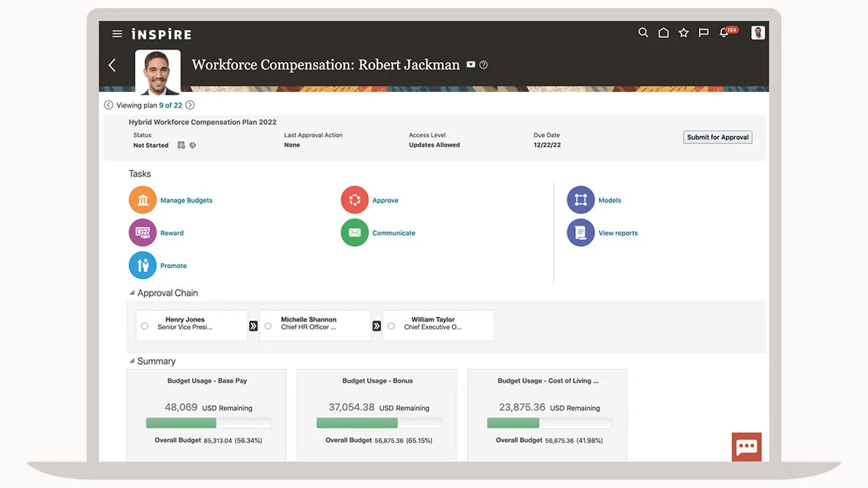Click the red Approve task icon
This screenshot has width=868, height=488.
pos(355,200)
